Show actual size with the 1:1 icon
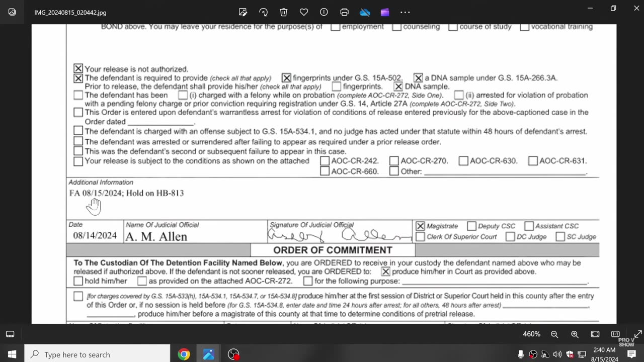Image resolution: width=644 pixels, height=362 pixels. (x=615, y=334)
